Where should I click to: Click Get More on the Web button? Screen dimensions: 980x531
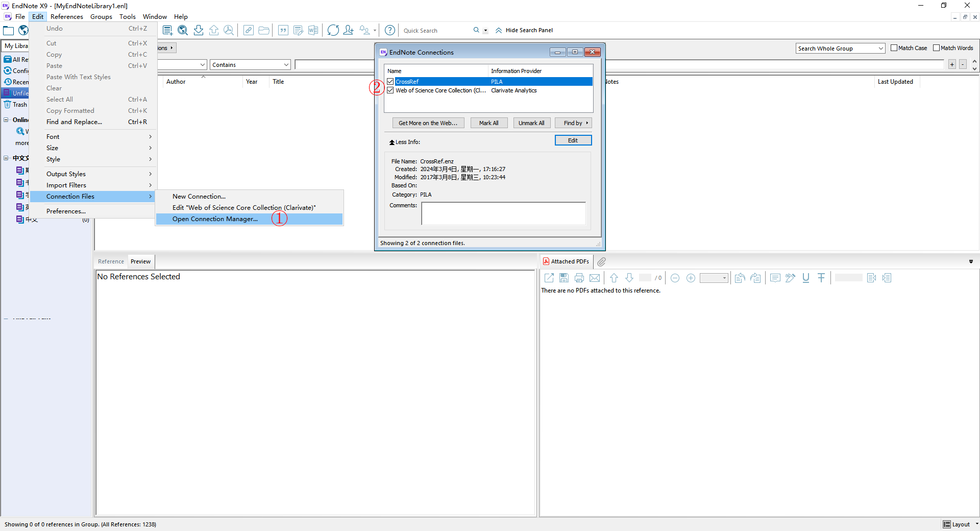(x=428, y=123)
